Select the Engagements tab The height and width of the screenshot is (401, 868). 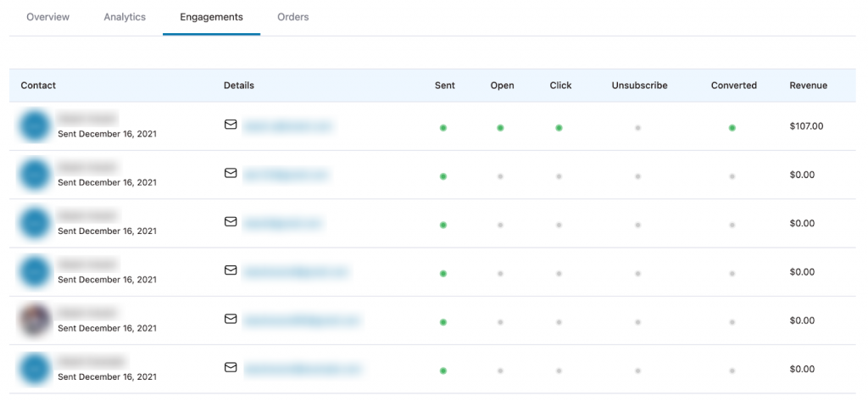(x=211, y=17)
